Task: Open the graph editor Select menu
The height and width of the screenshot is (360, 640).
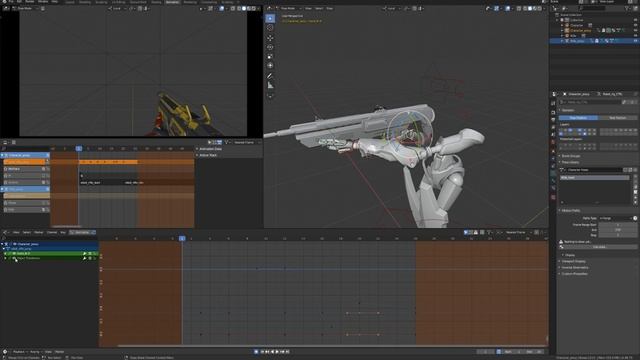Action: (x=27, y=232)
